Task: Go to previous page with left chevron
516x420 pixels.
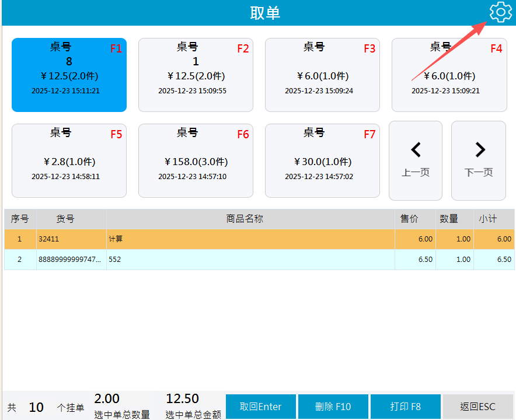Action: pos(416,160)
